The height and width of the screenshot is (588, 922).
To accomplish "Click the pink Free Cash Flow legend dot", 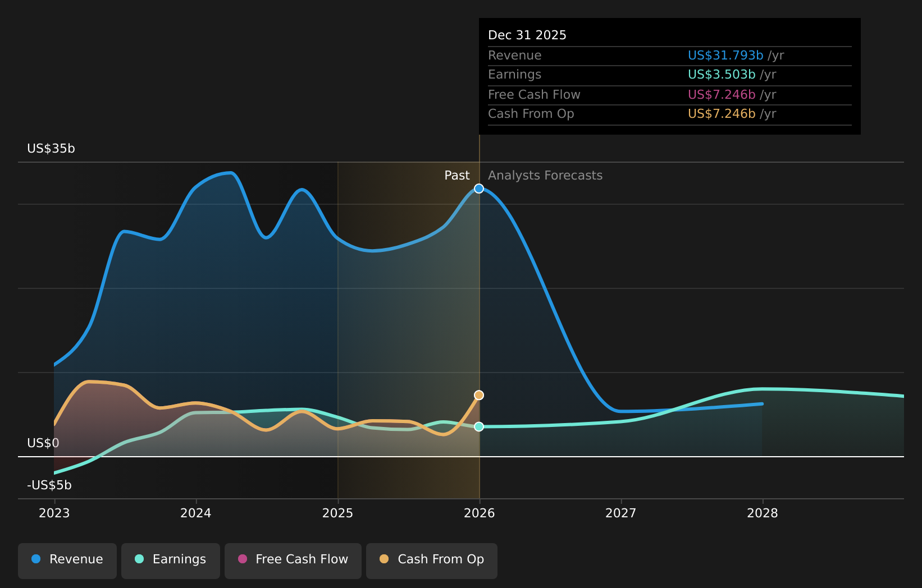I will pos(242,559).
